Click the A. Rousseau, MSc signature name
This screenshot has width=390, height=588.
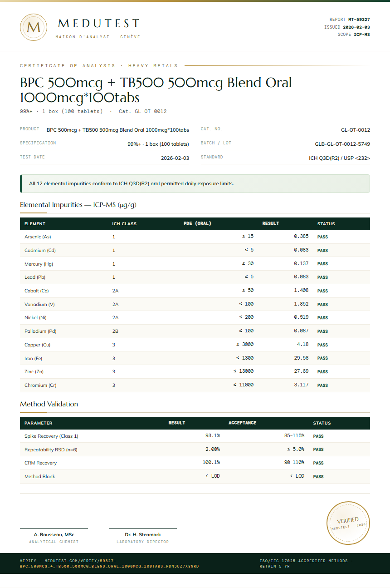tap(54, 534)
